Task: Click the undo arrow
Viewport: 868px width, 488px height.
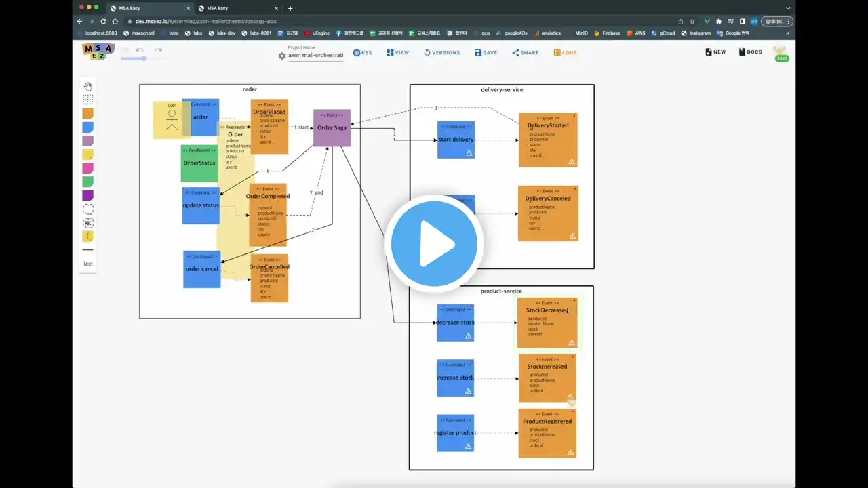Action: pos(140,49)
